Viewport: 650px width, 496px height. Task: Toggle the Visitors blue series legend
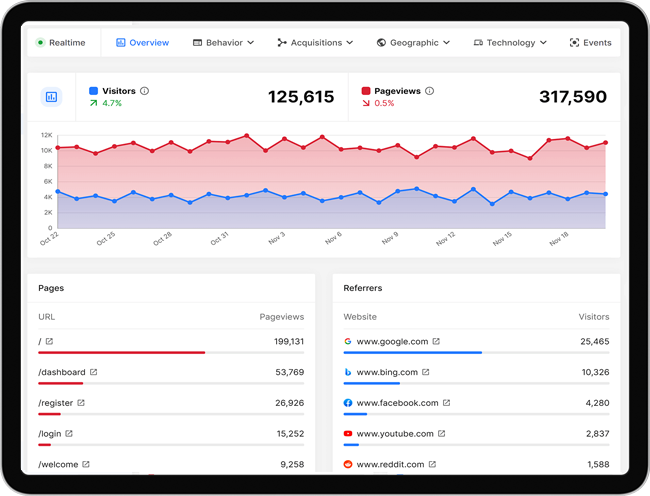coord(93,91)
